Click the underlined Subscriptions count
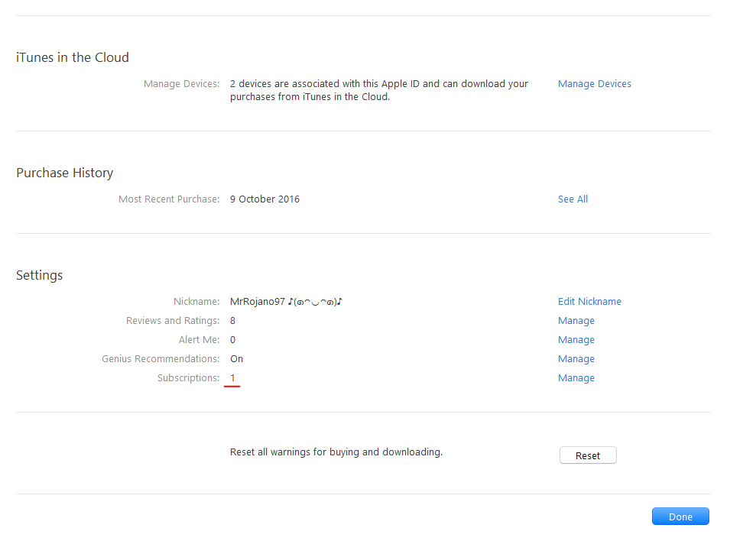756x544 pixels. pyautogui.click(x=232, y=378)
